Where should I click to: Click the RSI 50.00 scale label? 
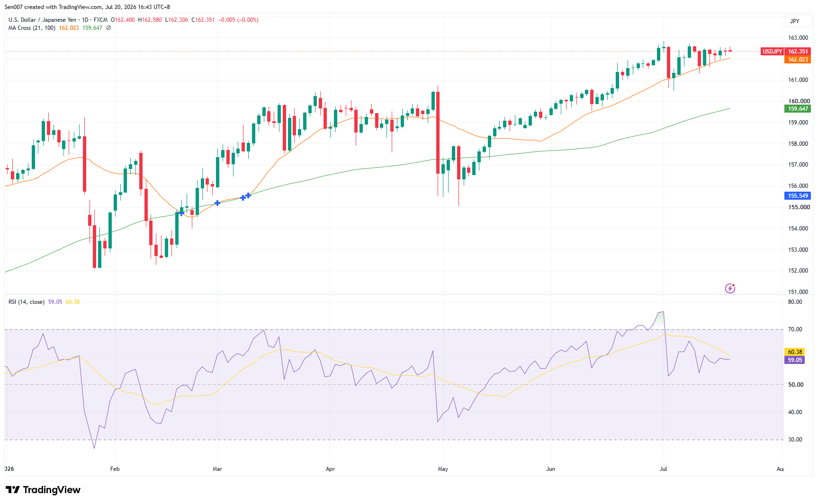pyautogui.click(x=795, y=385)
